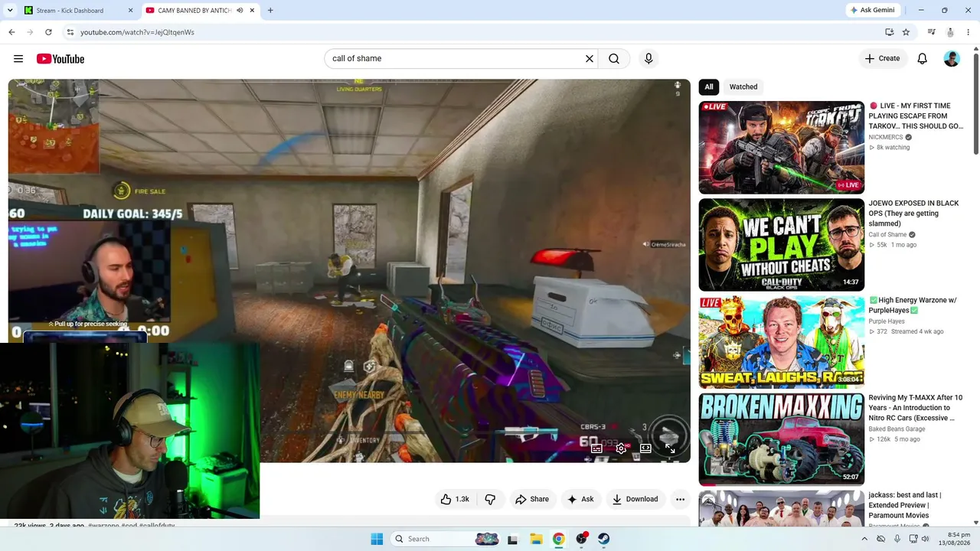Click the Purple Hayes channel name

(x=887, y=321)
